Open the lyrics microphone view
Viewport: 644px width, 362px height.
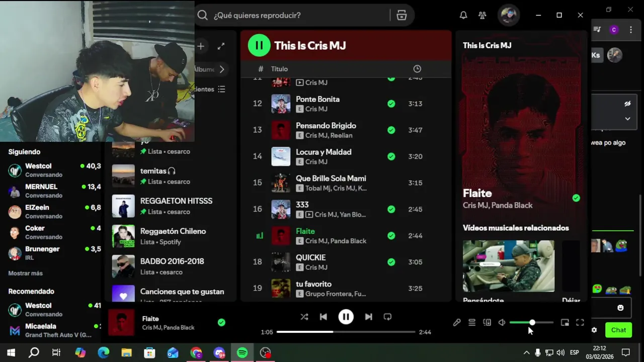click(x=457, y=323)
